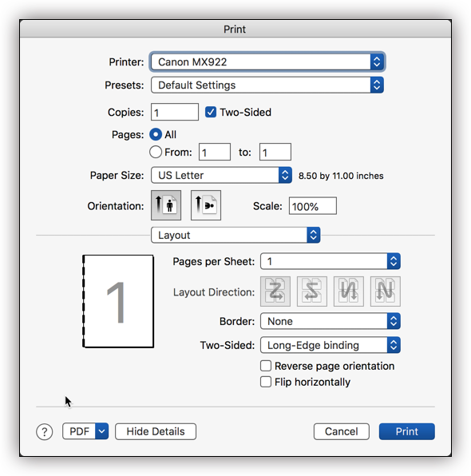Uncheck the Two-Sided checkbox
The width and height of the screenshot is (471, 476).
211,112
